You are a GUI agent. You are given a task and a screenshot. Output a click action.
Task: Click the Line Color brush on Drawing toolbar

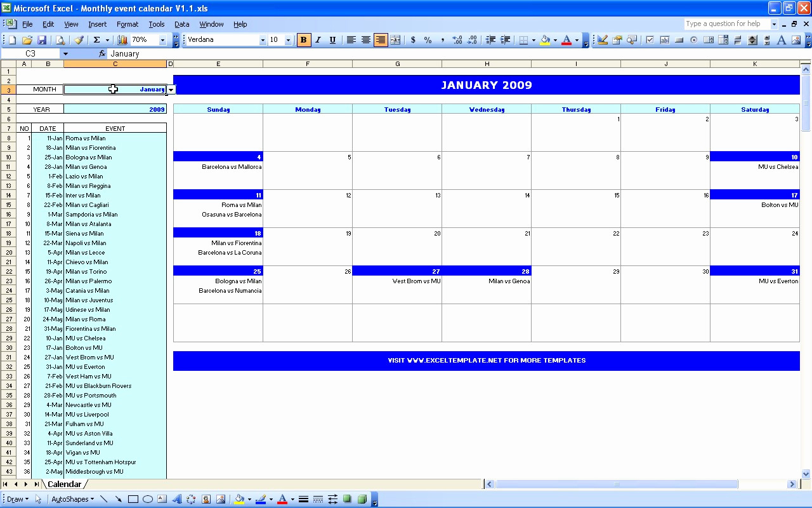click(260, 499)
